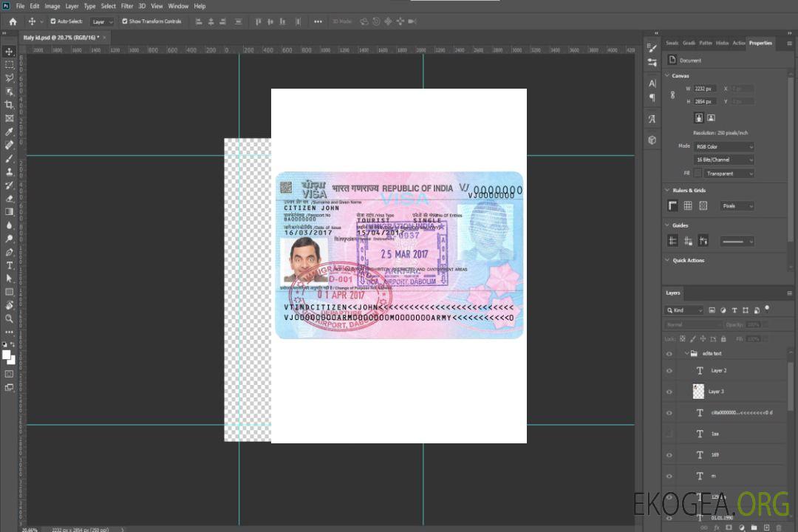Image resolution: width=798 pixels, height=532 pixels.
Task: Hide the 'edite text' group via eye
Action: (x=669, y=354)
